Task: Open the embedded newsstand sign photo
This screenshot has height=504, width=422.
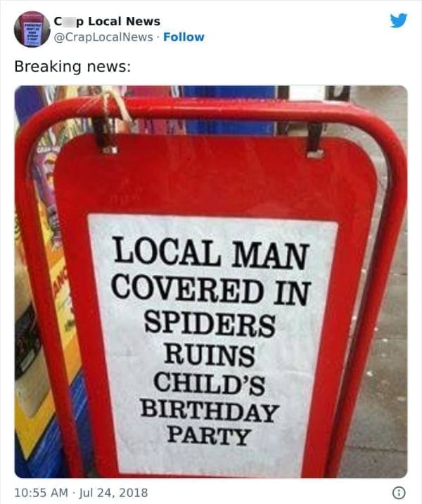Action: click(x=211, y=282)
